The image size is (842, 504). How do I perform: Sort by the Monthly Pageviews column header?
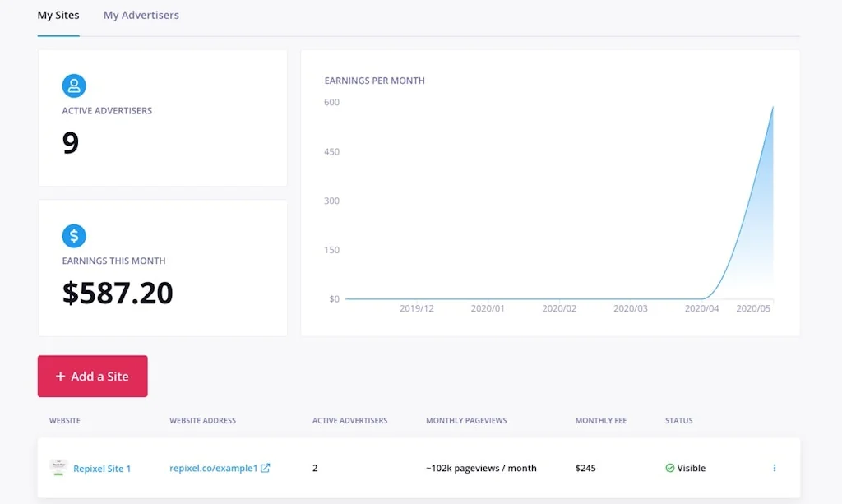coord(466,421)
